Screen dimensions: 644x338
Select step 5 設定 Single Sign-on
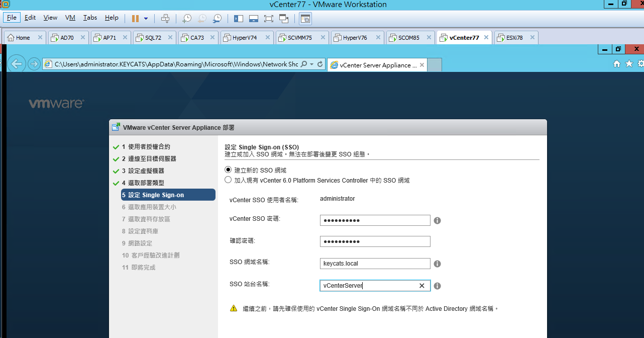click(168, 195)
